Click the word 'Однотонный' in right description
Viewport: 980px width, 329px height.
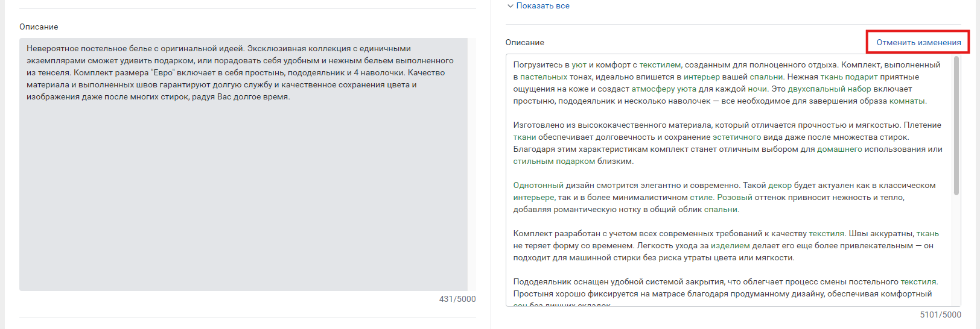(538, 185)
